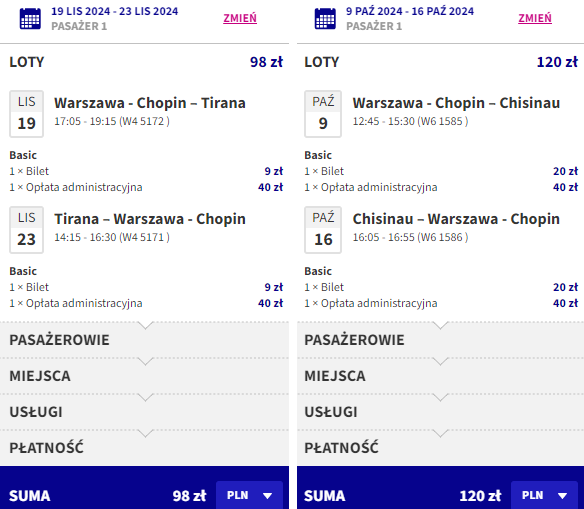
Task: Click the Warszawa - Chopin – Tirana flight title
Action: click(150, 103)
